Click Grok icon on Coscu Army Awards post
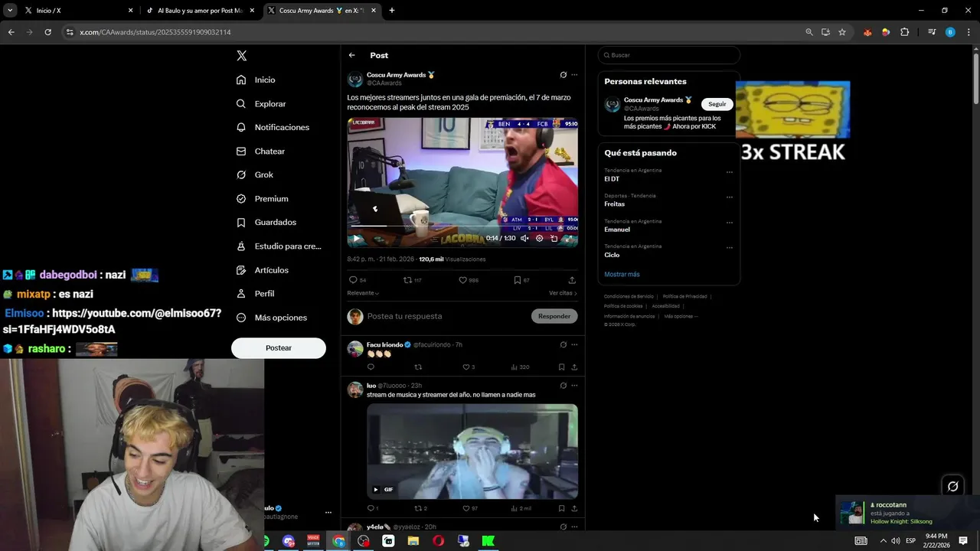Viewport: 980px width, 551px height. click(563, 75)
